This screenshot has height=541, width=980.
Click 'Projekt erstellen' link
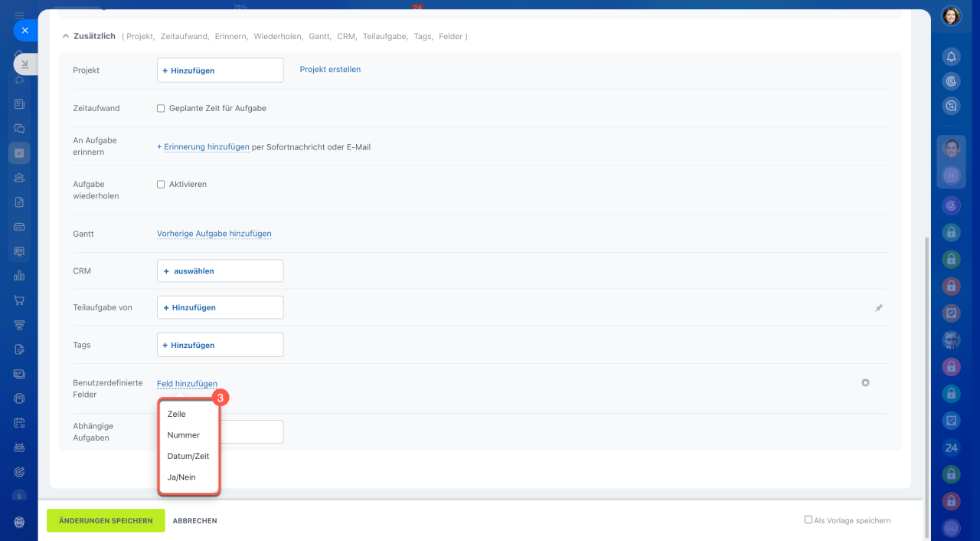(330, 70)
